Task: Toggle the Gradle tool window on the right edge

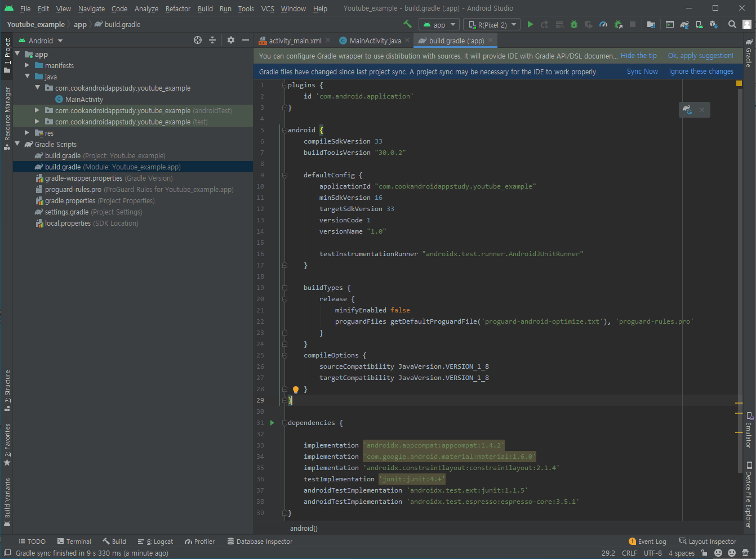Action: pyautogui.click(x=749, y=53)
